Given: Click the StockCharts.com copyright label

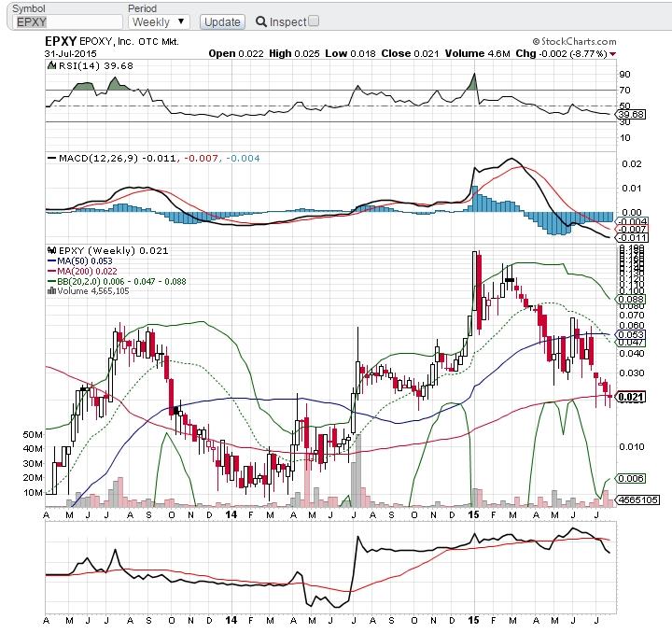Looking at the screenshot, I should (574, 42).
